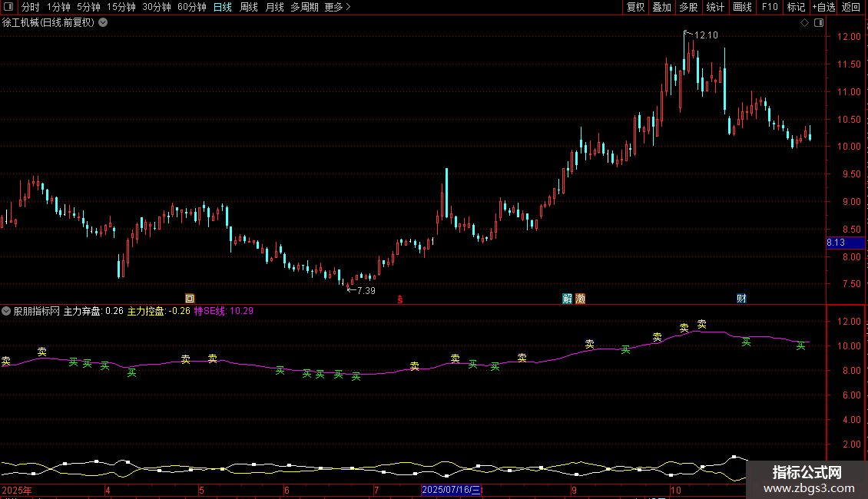Click the boxed 回 marker icon on chart
Image resolution: width=868 pixels, height=499 pixels.
pos(190,299)
